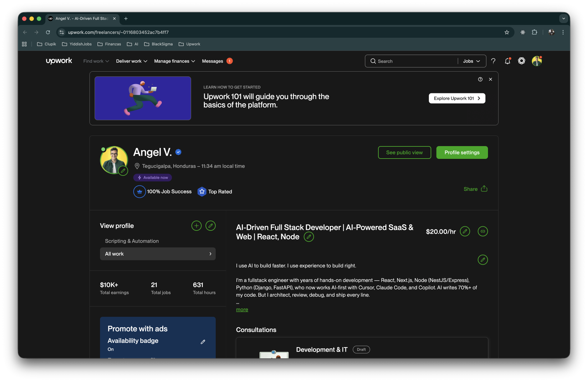Click the Available now badge
The height and width of the screenshot is (382, 588).
(152, 177)
